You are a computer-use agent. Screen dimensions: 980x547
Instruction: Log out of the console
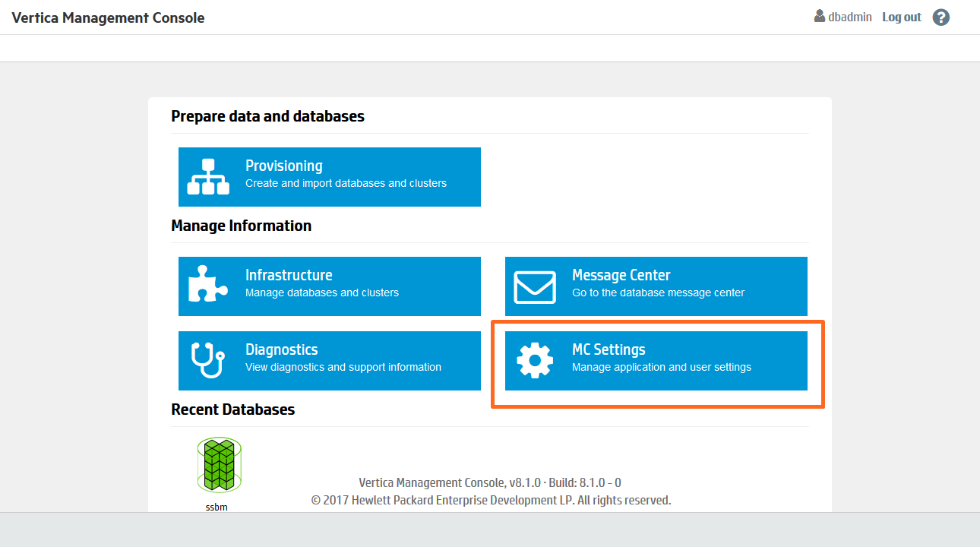[x=901, y=17]
